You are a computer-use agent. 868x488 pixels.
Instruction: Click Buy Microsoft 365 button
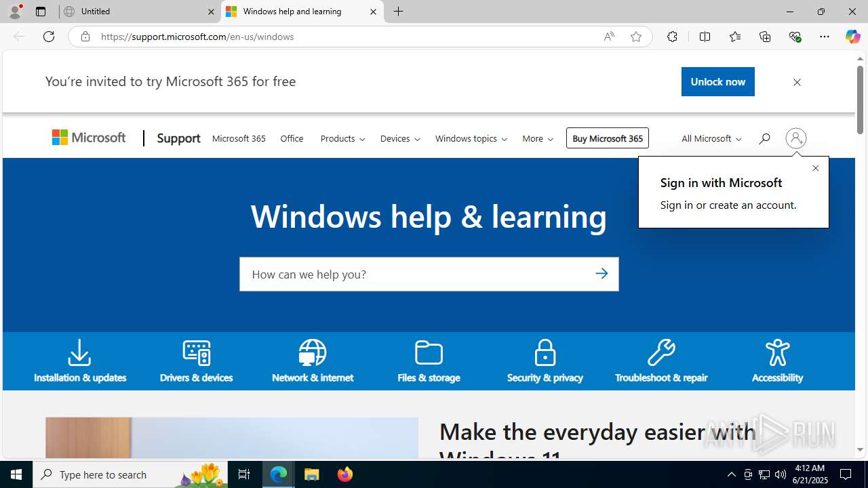click(x=608, y=138)
